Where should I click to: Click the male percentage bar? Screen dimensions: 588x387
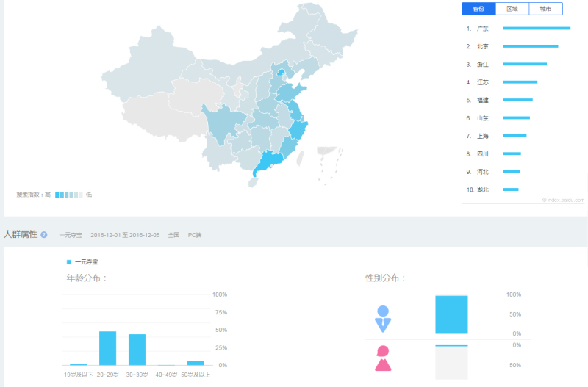(451, 315)
